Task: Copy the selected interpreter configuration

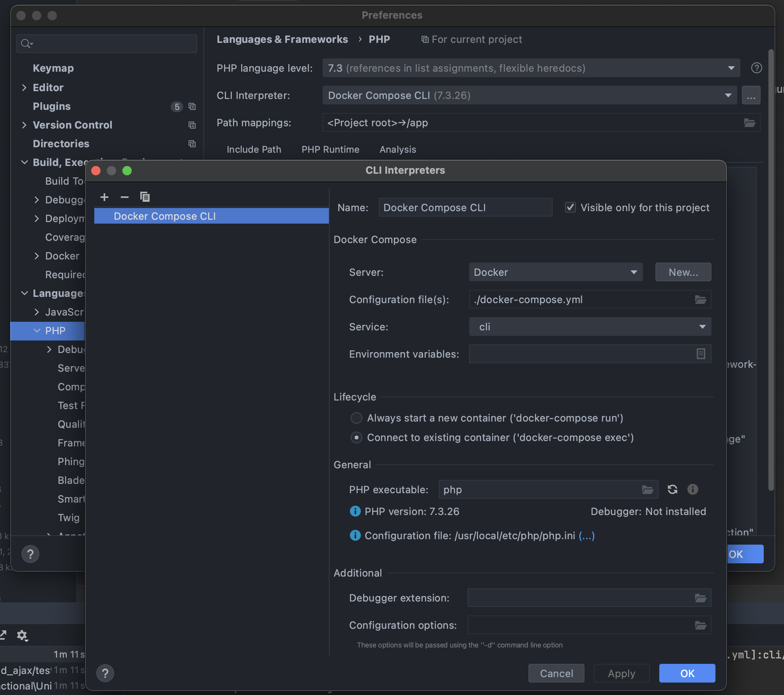Action: click(145, 197)
